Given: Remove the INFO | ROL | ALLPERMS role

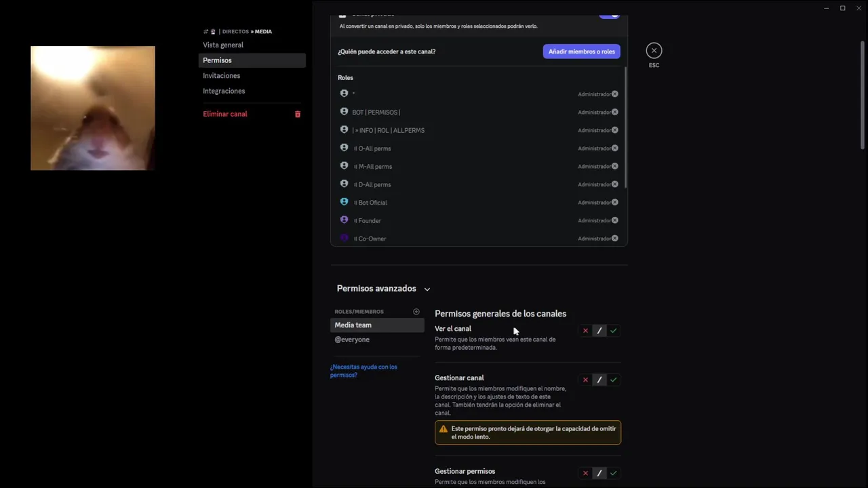Looking at the screenshot, I should pyautogui.click(x=615, y=130).
